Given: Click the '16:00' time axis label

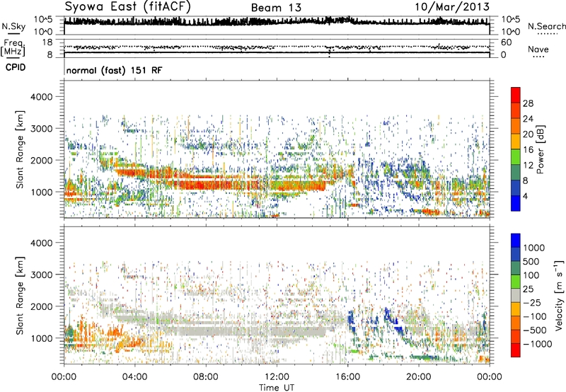Looking at the screenshot, I should coord(347,377).
